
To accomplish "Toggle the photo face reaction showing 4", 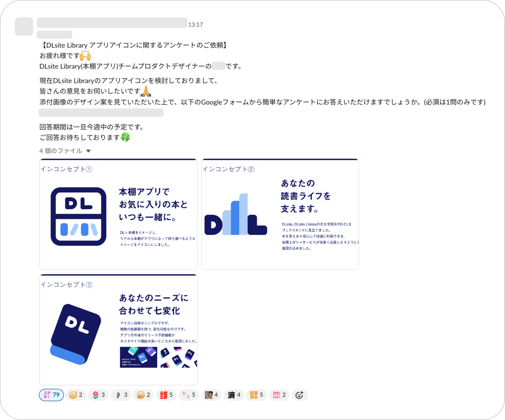I will tap(211, 395).
